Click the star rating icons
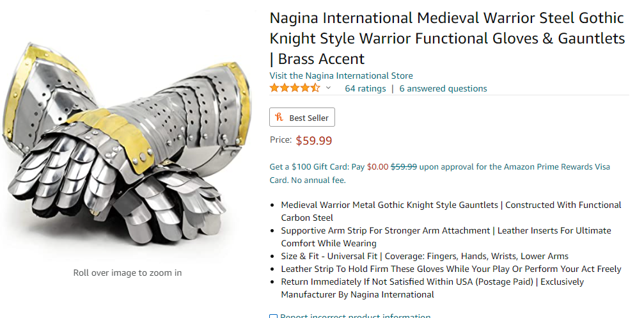644x318 pixels. [x=295, y=88]
